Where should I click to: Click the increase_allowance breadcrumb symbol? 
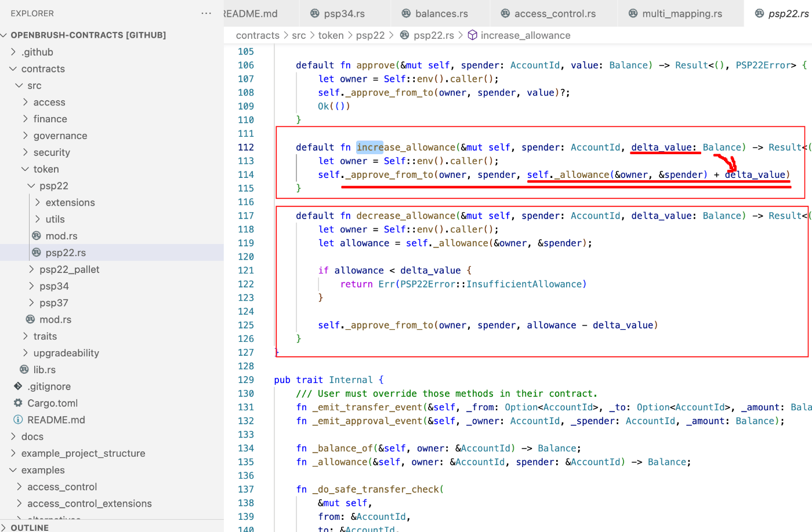[x=525, y=35]
